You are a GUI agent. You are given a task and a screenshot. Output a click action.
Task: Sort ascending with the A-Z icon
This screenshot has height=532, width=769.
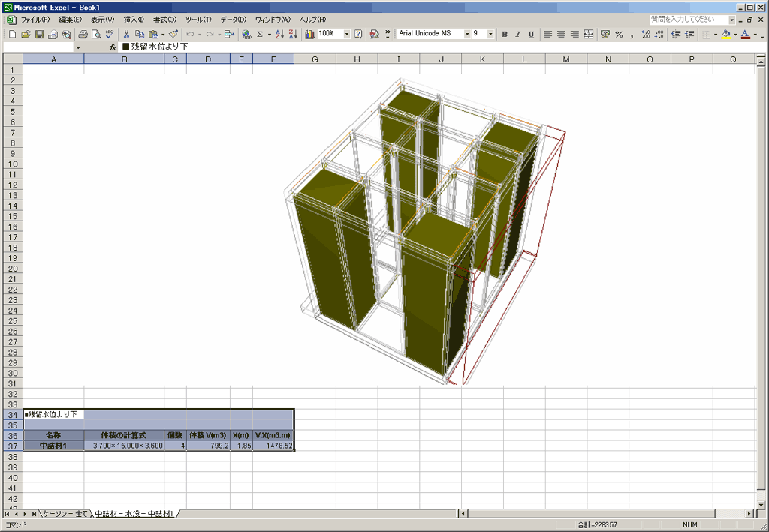point(279,34)
